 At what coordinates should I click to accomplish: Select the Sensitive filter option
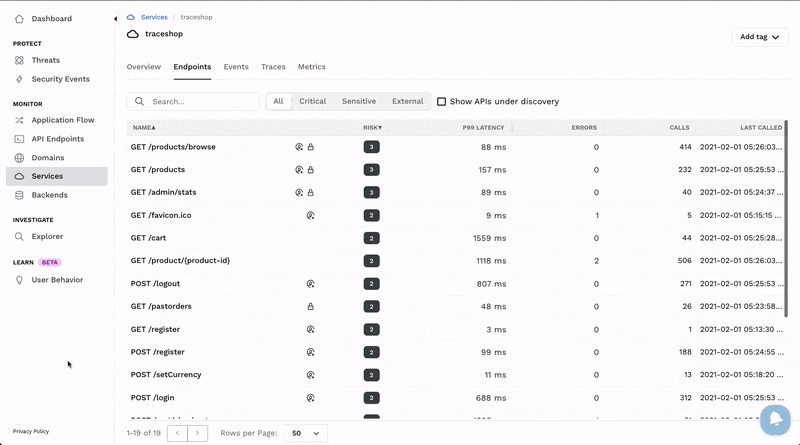coord(359,102)
